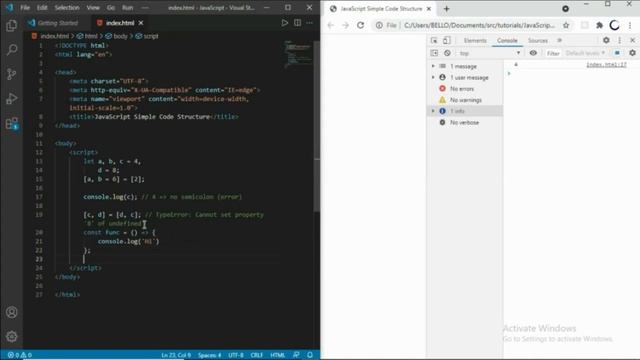
Task: Select the No warnings filter
Action: (465, 100)
